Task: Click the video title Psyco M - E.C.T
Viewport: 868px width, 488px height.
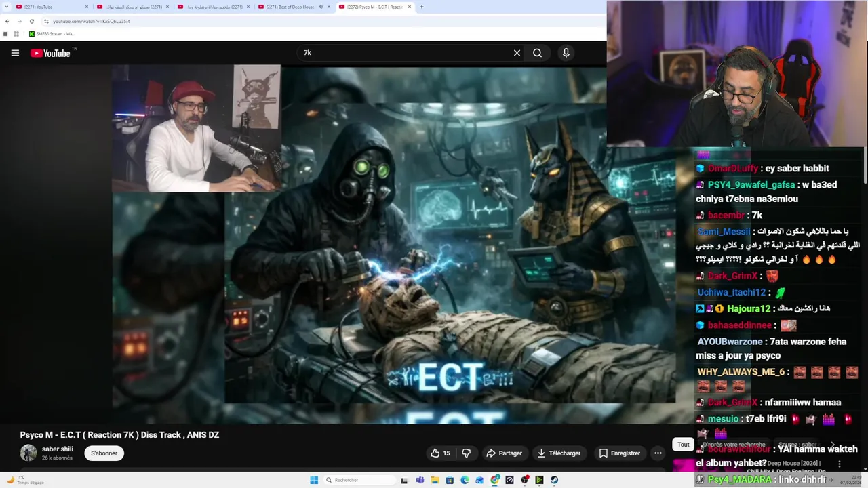Action: tap(119, 435)
